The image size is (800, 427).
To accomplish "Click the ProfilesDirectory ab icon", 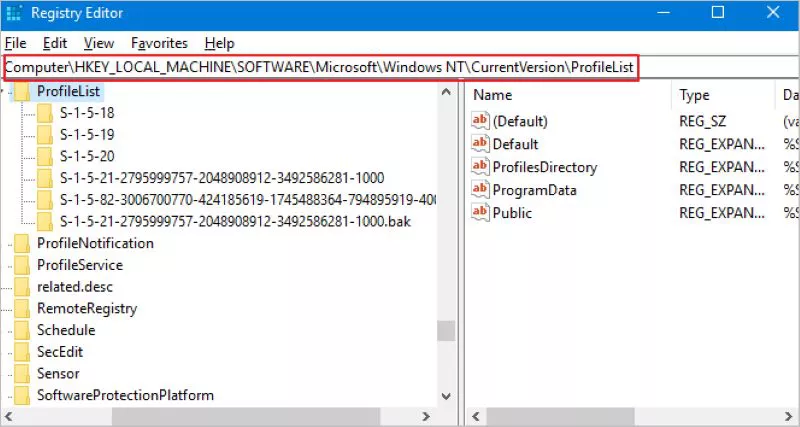I will point(480,166).
